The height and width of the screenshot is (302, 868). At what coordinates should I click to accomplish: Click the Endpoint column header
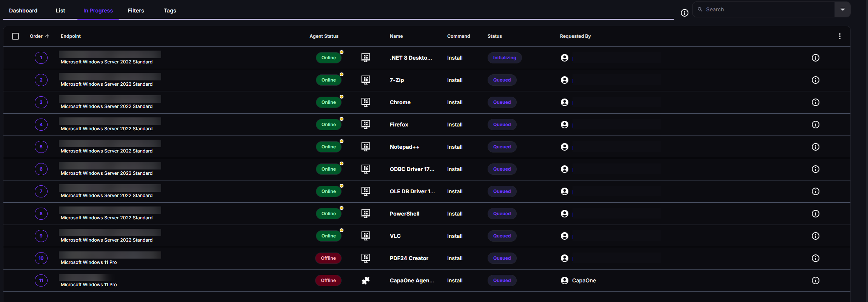[71, 36]
